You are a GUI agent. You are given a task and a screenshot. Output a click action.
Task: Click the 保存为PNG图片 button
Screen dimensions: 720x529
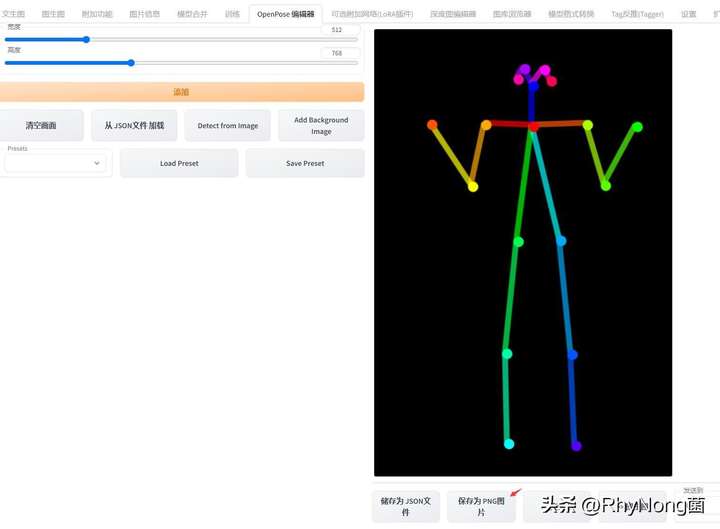click(481, 506)
